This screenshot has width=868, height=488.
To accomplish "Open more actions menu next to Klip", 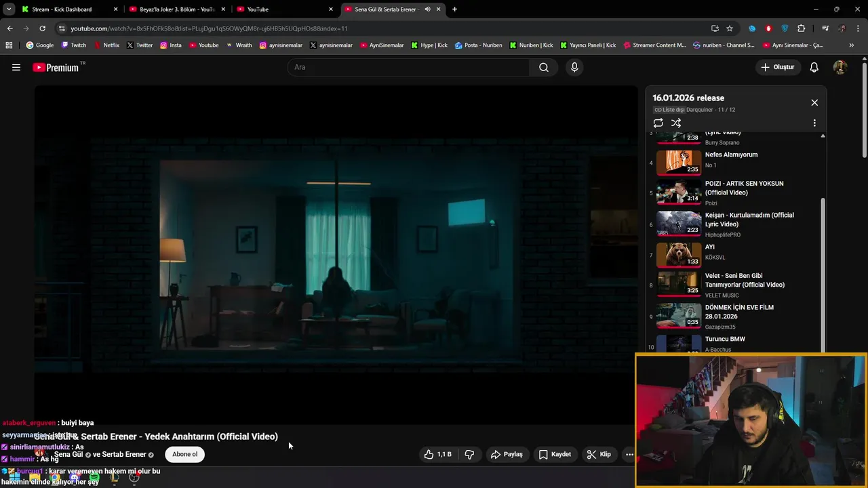I will (629, 454).
